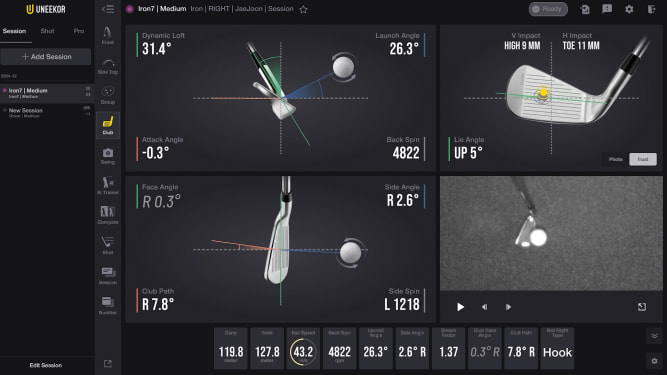The width and height of the screenshot is (667, 375).
Task: Click the Add Session button
Action: click(46, 57)
